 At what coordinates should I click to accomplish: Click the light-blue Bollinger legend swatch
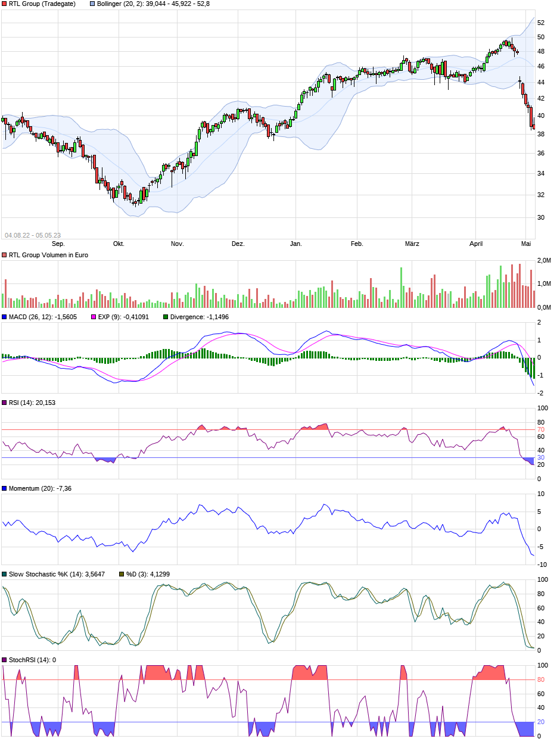tap(92, 4)
